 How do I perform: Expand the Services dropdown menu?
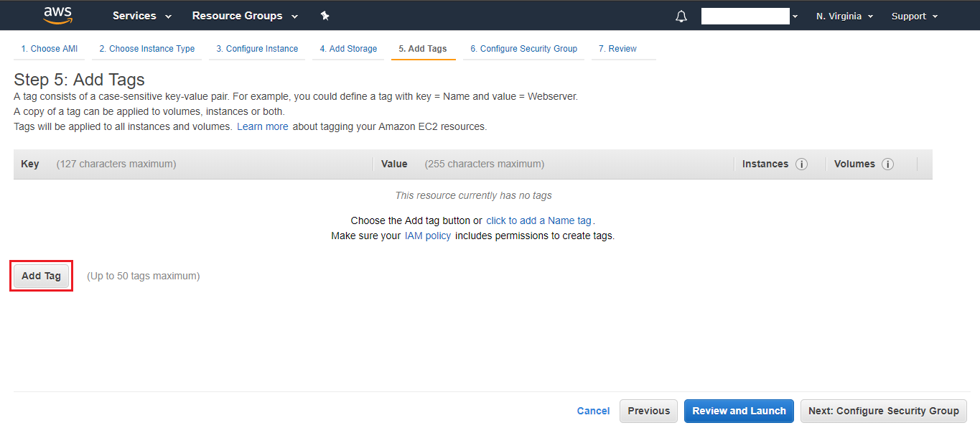pos(142,16)
